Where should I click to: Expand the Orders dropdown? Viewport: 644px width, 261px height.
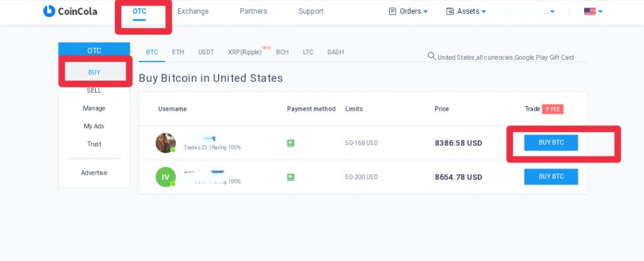pyautogui.click(x=409, y=11)
